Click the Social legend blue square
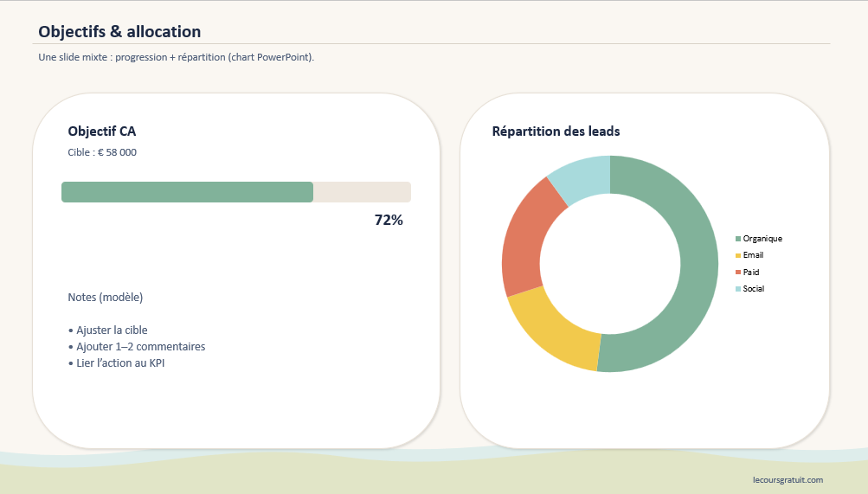This screenshot has width=868, height=494. 738,289
